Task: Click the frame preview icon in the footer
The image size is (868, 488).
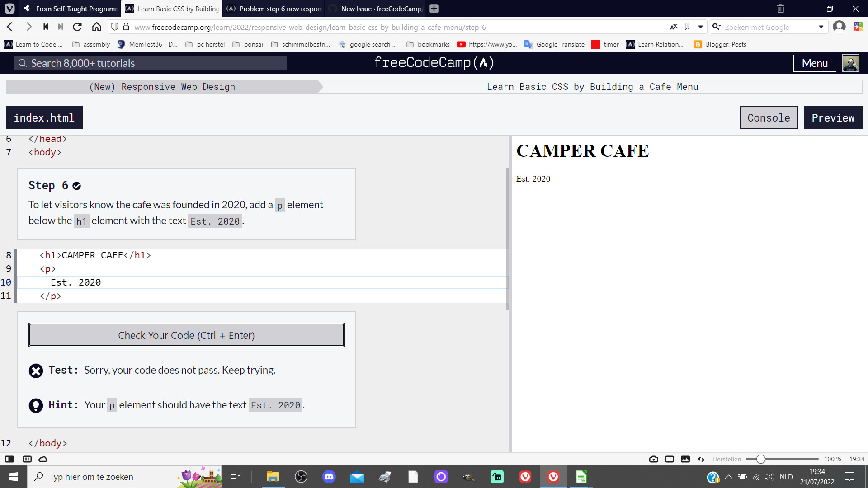Action: point(669,459)
